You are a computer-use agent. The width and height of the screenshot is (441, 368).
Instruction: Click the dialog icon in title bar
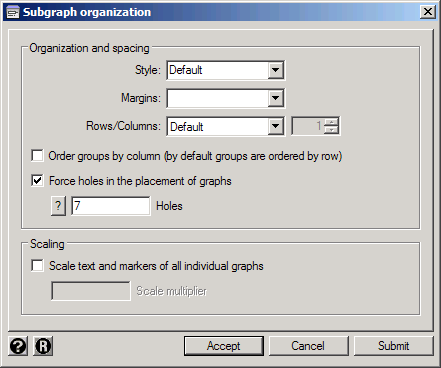[x=13, y=12]
